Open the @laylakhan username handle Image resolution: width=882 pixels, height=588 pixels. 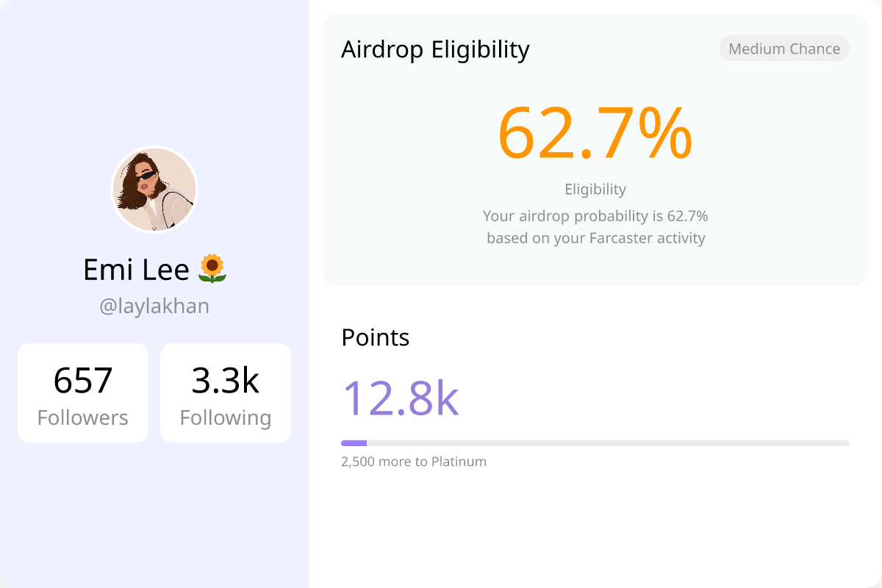[x=154, y=306]
